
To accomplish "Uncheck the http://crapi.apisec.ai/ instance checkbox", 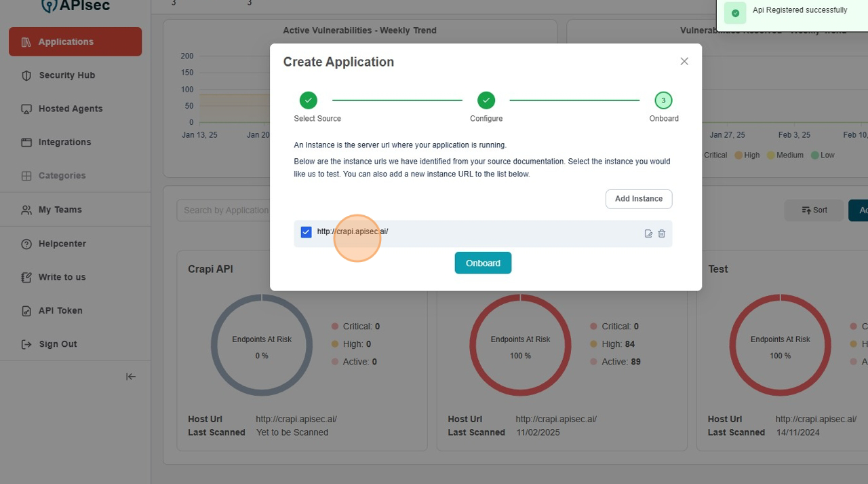I will click(x=306, y=232).
